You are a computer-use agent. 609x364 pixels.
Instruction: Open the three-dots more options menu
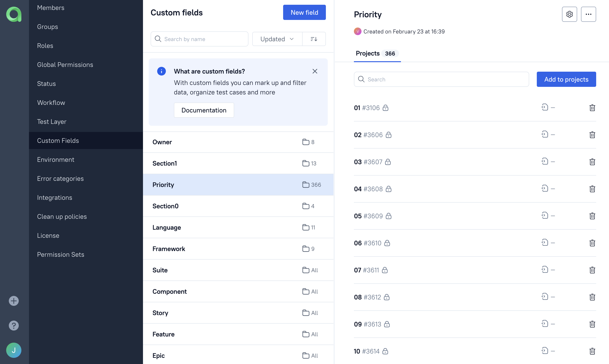[x=588, y=14]
